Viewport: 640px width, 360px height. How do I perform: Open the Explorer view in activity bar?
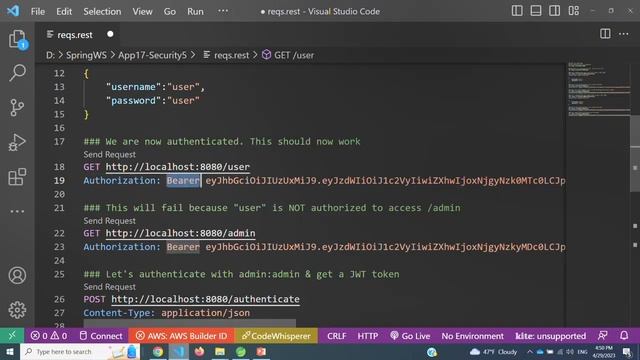[17, 39]
